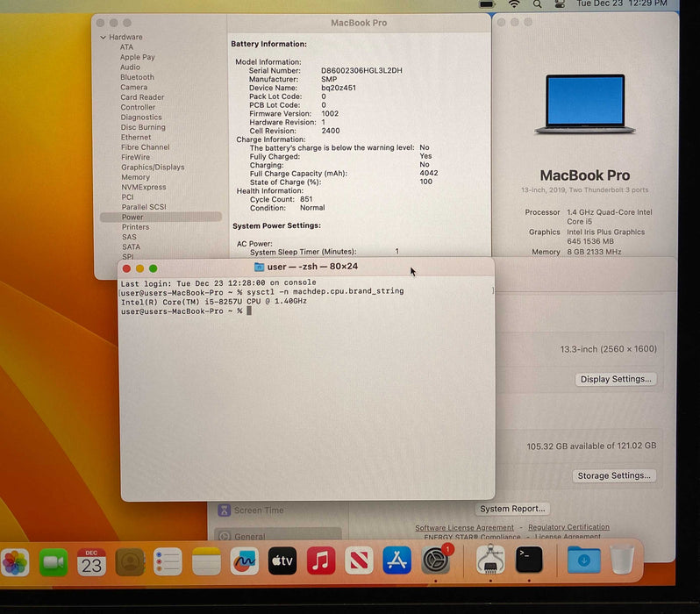
Task: Select SAS in the Hardware list
Action: click(129, 237)
